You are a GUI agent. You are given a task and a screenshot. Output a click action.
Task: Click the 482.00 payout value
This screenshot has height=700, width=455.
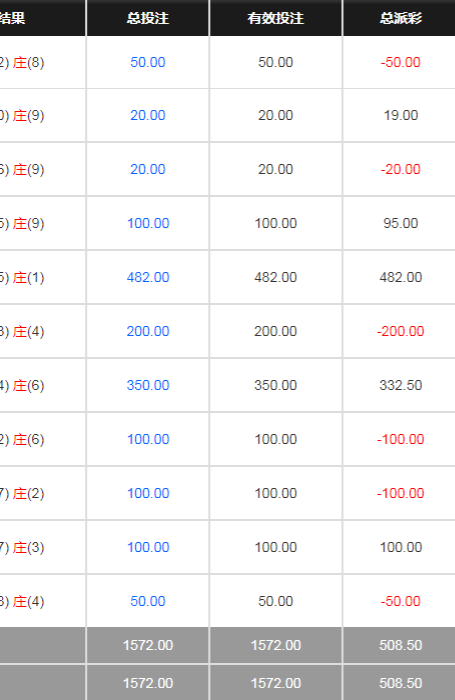[x=401, y=277]
